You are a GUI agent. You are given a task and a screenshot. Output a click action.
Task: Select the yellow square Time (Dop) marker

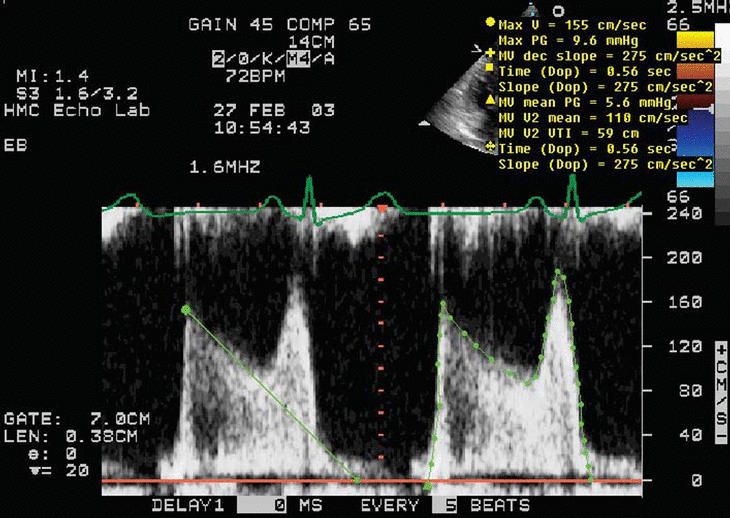pos(489,69)
